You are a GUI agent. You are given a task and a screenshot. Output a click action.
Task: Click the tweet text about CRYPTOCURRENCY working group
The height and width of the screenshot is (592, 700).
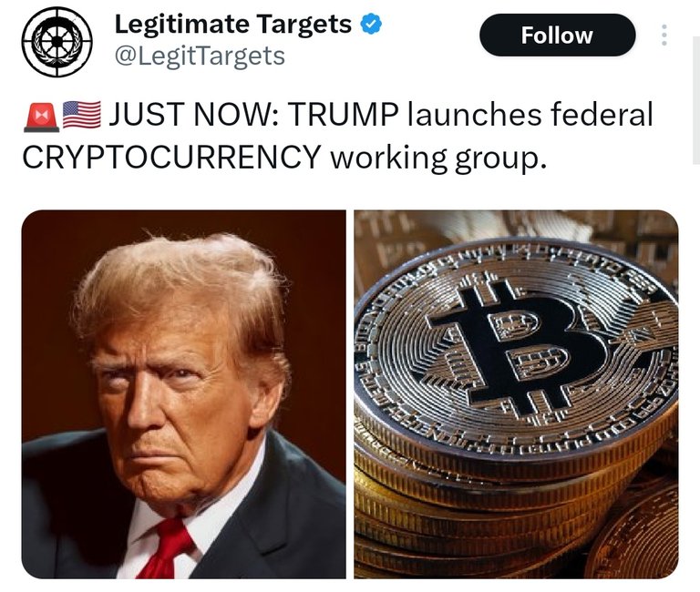tap(337, 136)
